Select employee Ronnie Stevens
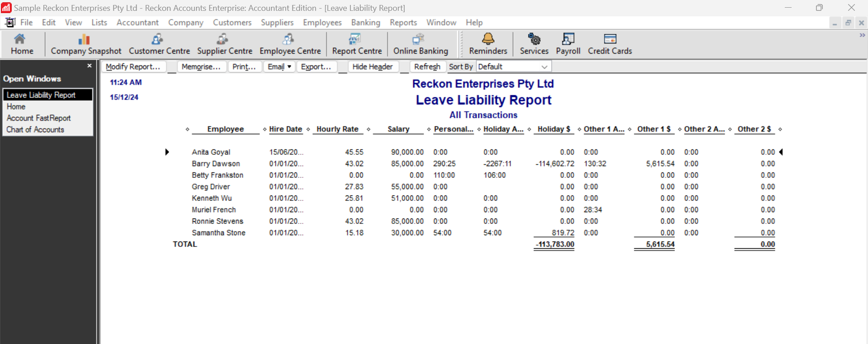Image resolution: width=868 pixels, height=344 pixels. (217, 221)
